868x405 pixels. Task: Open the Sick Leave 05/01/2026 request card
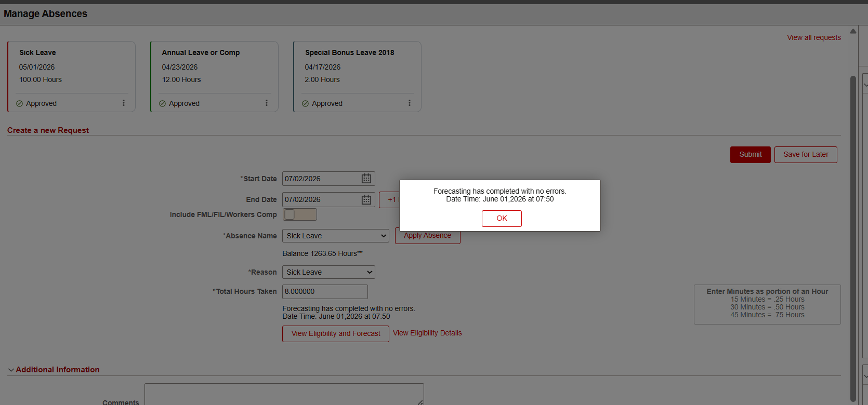coord(72,76)
